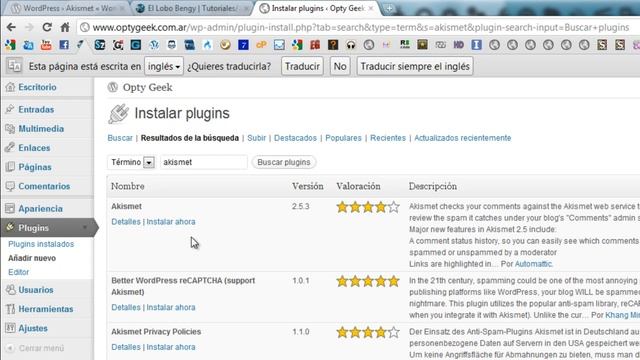Image resolution: width=640 pixels, height=360 pixels.
Task: Switch to the 'El Lobo Bengy' browser tab
Action: click(191, 8)
